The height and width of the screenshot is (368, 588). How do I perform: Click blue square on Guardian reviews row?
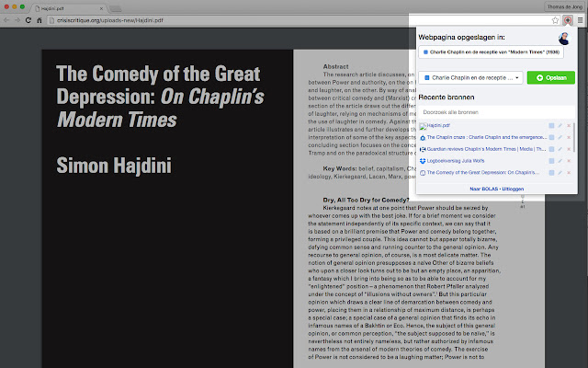coord(551,149)
